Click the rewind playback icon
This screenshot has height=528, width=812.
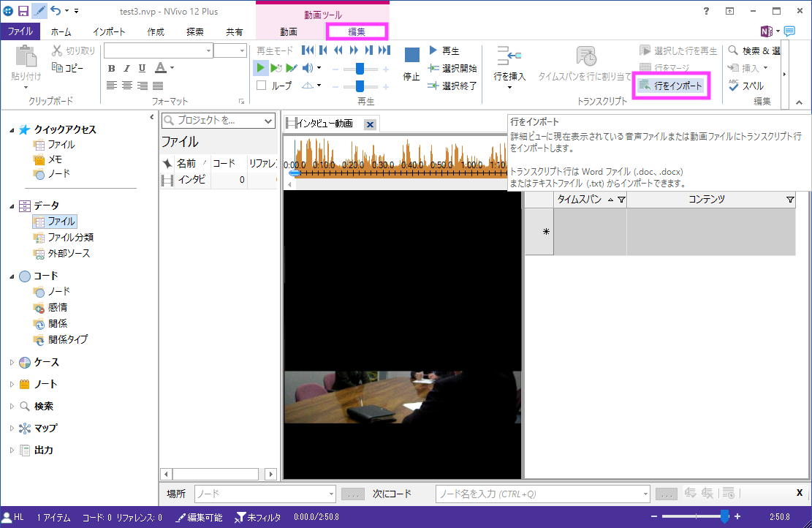[x=338, y=50]
